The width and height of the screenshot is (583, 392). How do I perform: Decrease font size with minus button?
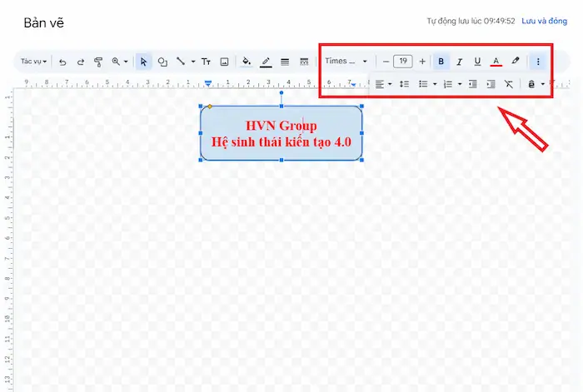(x=386, y=62)
